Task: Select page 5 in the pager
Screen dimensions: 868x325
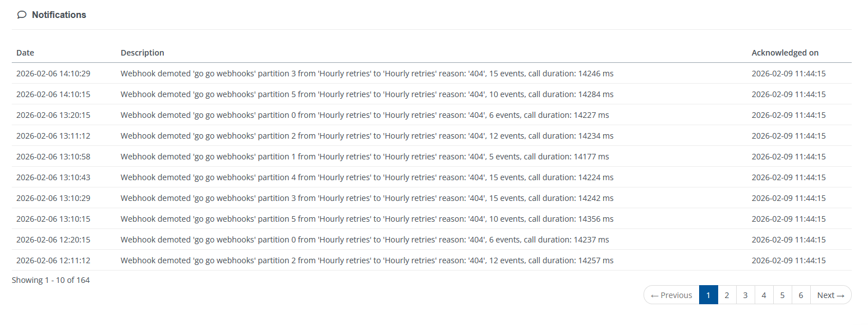Action: coord(782,295)
